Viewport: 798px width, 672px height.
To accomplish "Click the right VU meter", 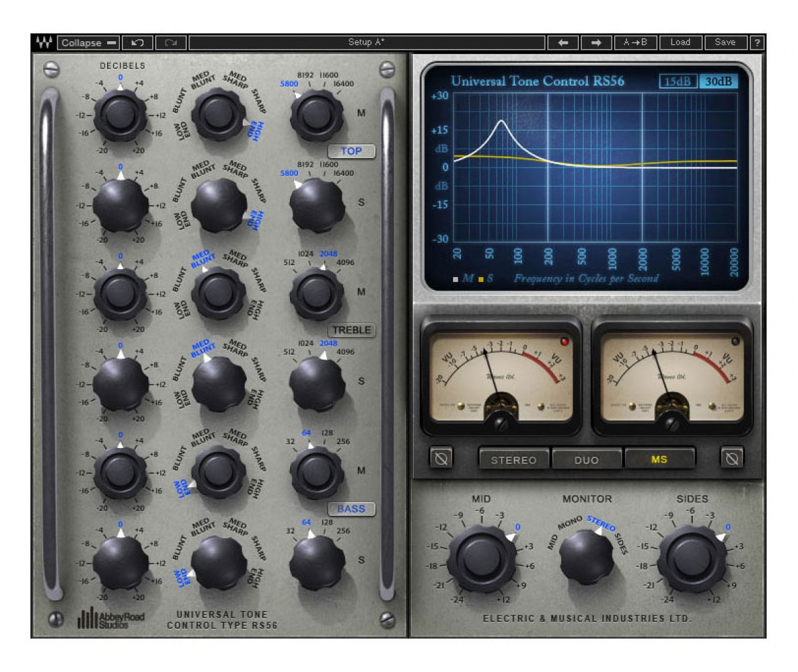I will click(x=672, y=376).
